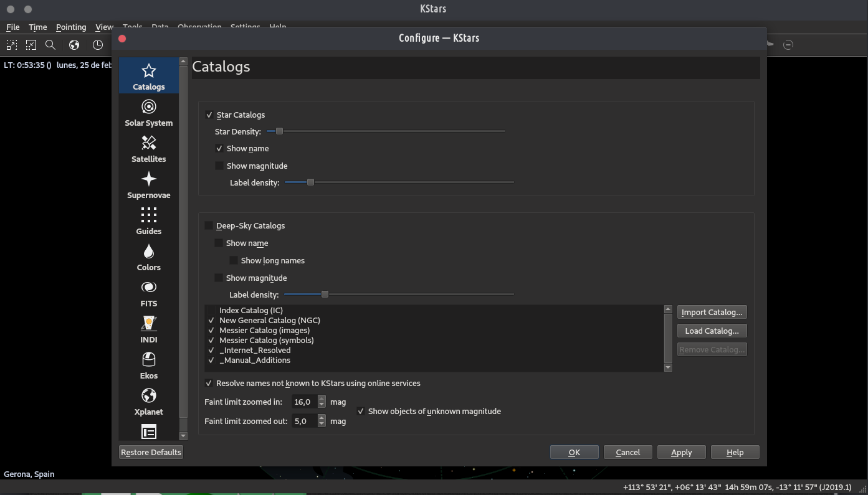Click Import Catalog... button

pos(712,312)
